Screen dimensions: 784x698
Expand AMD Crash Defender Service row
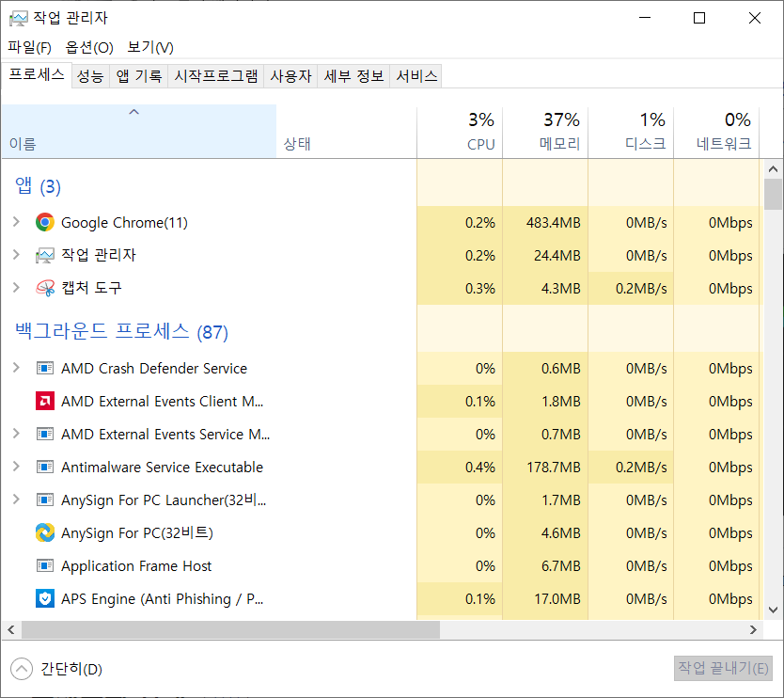click(x=17, y=368)
